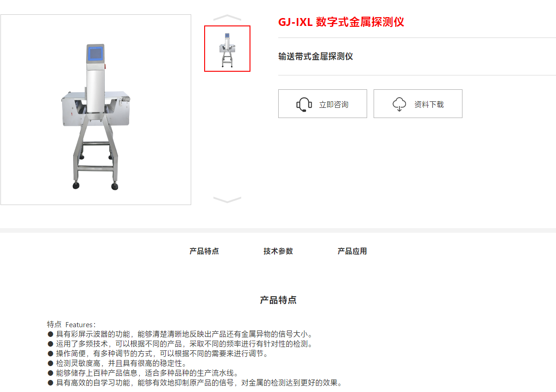The image size is (556, 392).
Task: Click the 特点 Features label
Action: 72,324
